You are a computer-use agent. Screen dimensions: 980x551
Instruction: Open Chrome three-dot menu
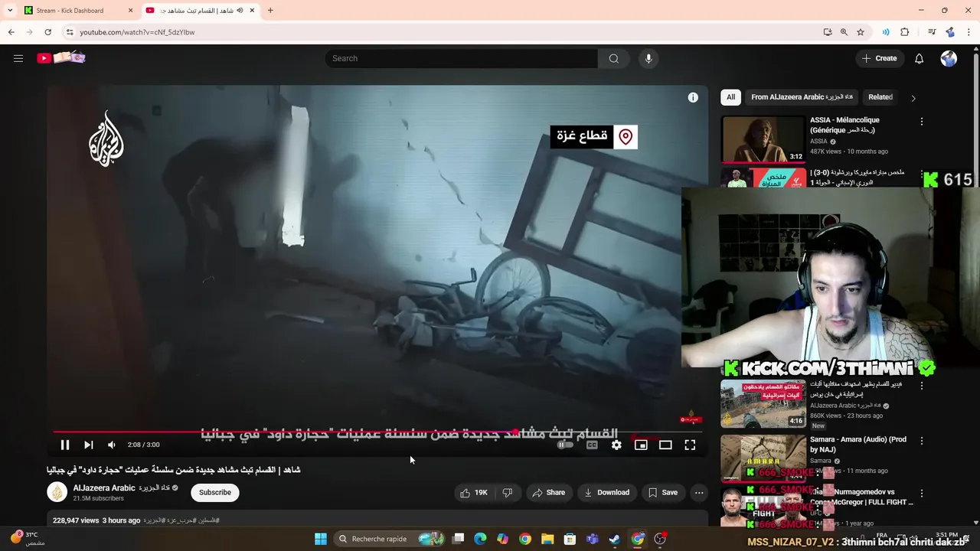click(969, 32)
